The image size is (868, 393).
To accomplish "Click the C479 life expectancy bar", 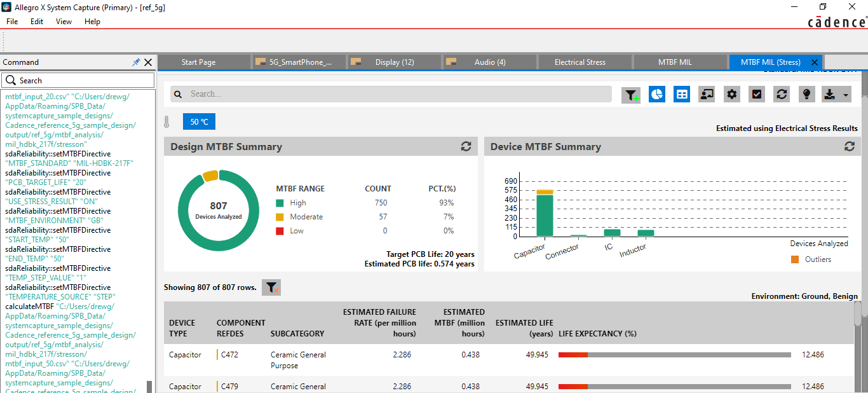I will pyautogui.click(x=675, y=387).
